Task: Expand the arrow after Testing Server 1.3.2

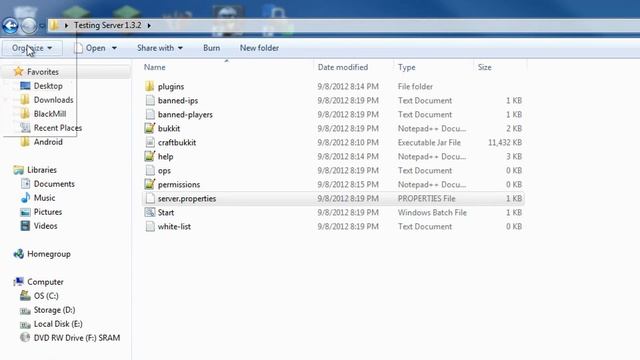Action: click(149, 26)
